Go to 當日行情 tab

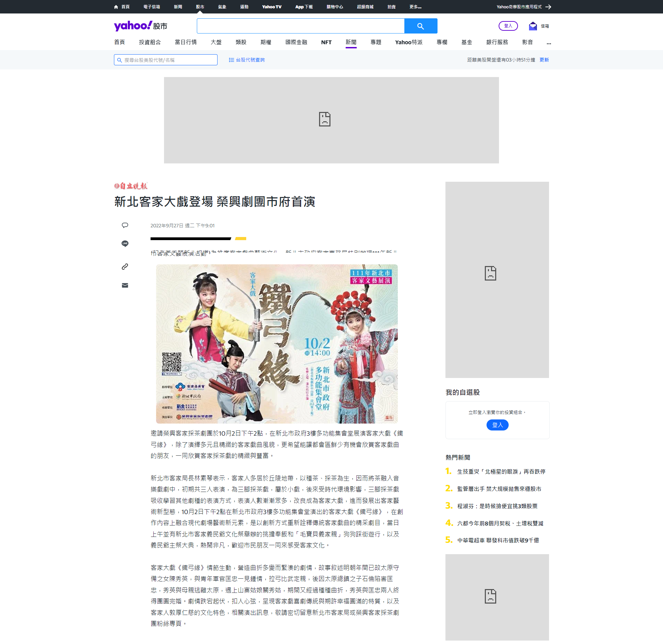[x=186, y=42]
